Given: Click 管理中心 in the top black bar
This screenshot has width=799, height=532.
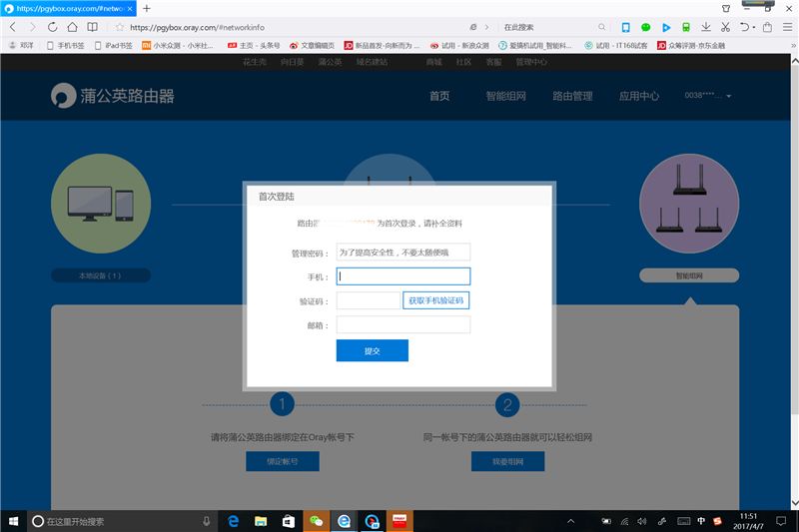Looking at the screenshot, I should tap(531, 62).
